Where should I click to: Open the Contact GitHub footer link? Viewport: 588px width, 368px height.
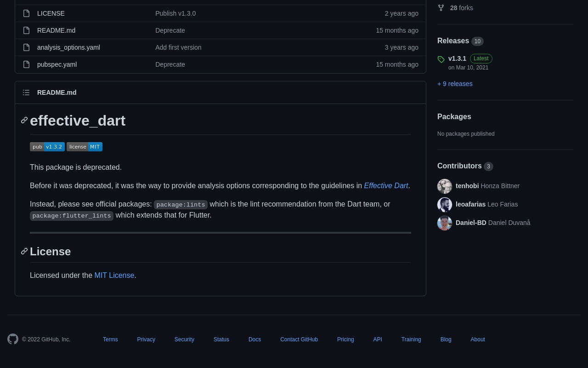click(x=299, y=339)
